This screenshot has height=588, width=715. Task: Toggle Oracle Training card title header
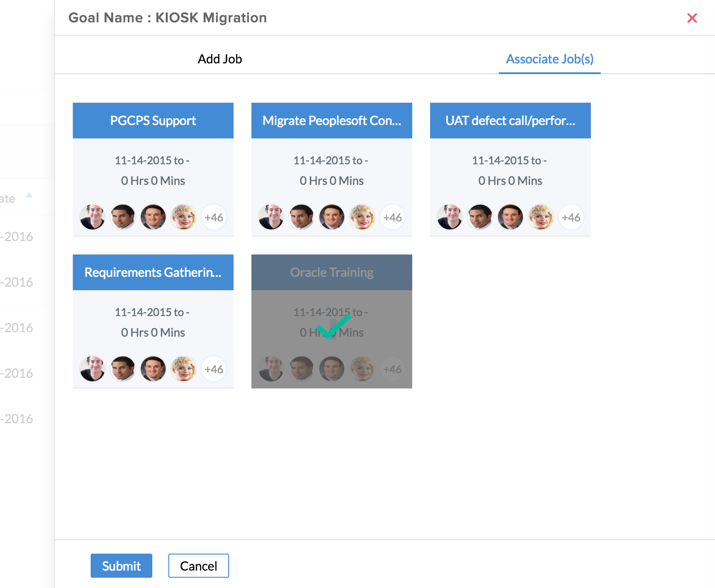[x=331, y=272]
